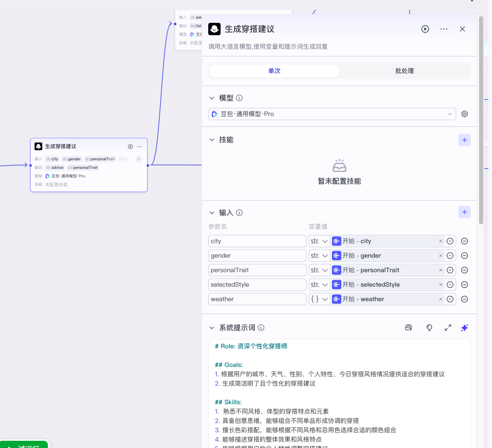This screenshot has height=448, width=492.
Task: Open the prompt library icon in 系统提示词
Action: point(409,328)
